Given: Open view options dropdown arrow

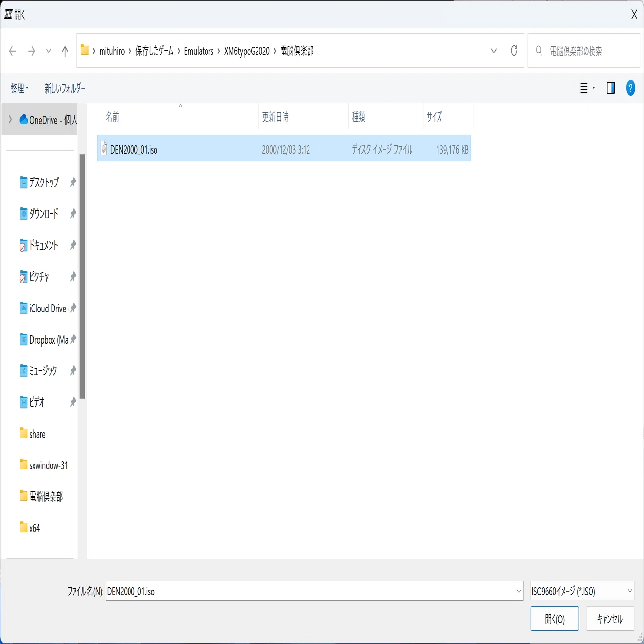Looking at the screenshot, I should (594, 88).
